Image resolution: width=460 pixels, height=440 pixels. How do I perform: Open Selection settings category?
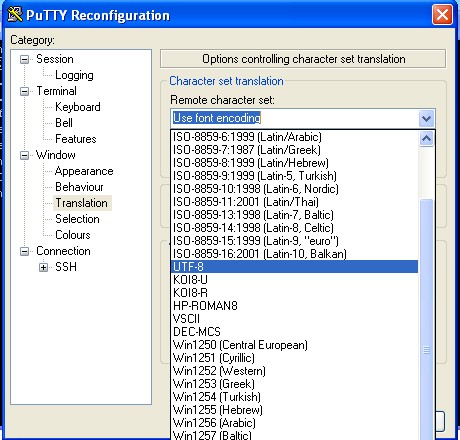[x=77, y=219]
